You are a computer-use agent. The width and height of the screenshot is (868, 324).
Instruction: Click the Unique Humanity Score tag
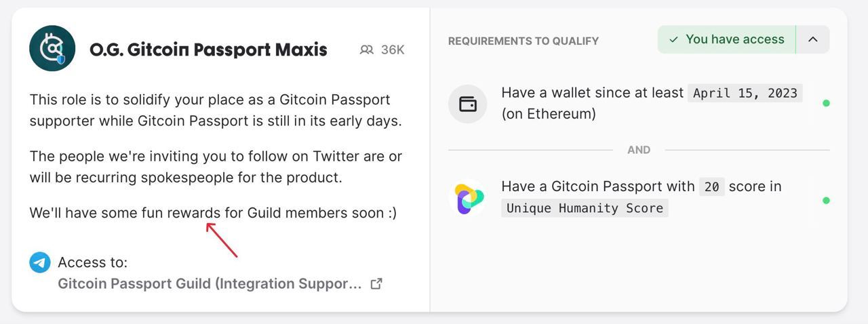585,208
